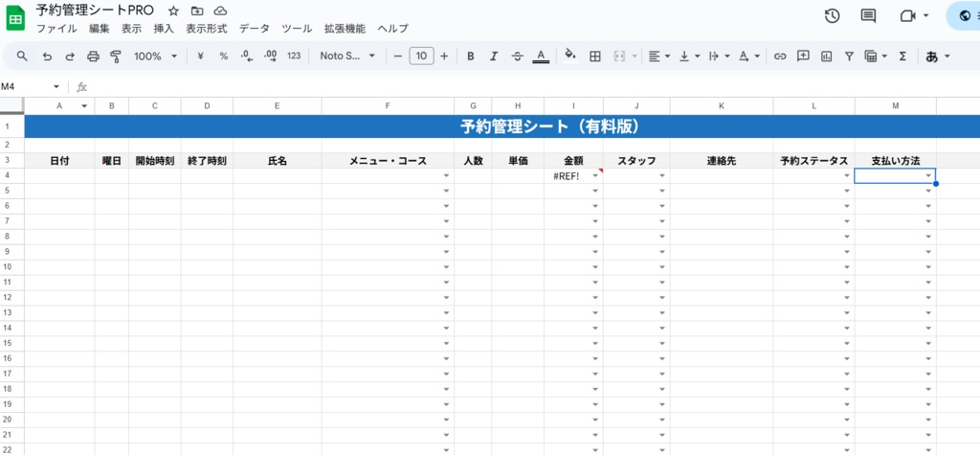Open the 表示形式 menu
Screen dimensions: 980x455
[x=207, y=28]
